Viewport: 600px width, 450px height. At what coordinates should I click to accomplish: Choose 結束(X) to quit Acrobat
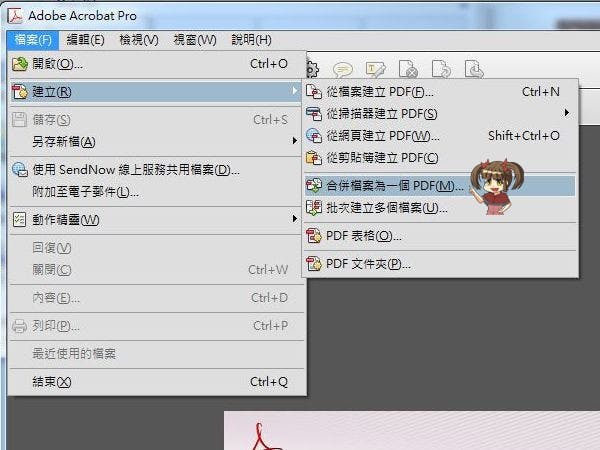point(157,382)
